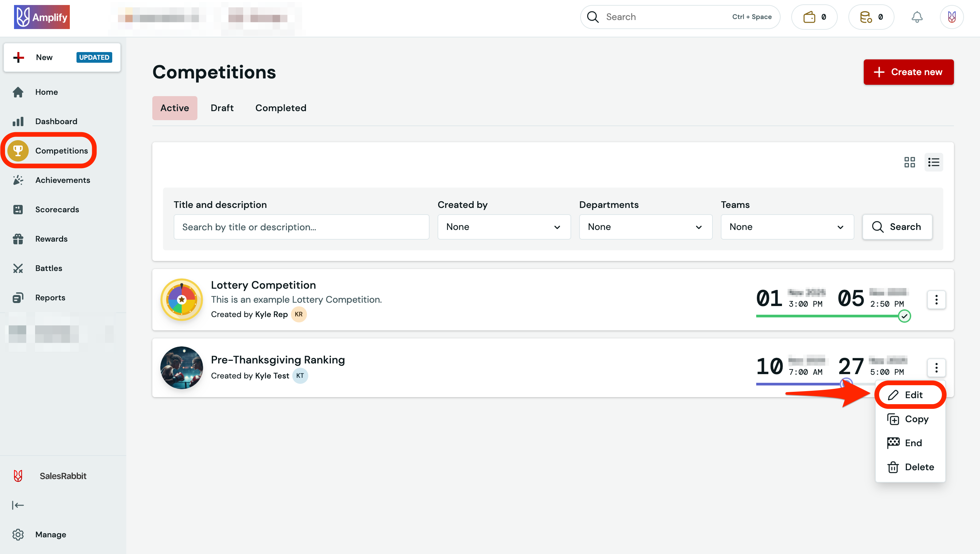The image size is (980, 554).
Task: Click the Create new button
Action: coord(909,72)
